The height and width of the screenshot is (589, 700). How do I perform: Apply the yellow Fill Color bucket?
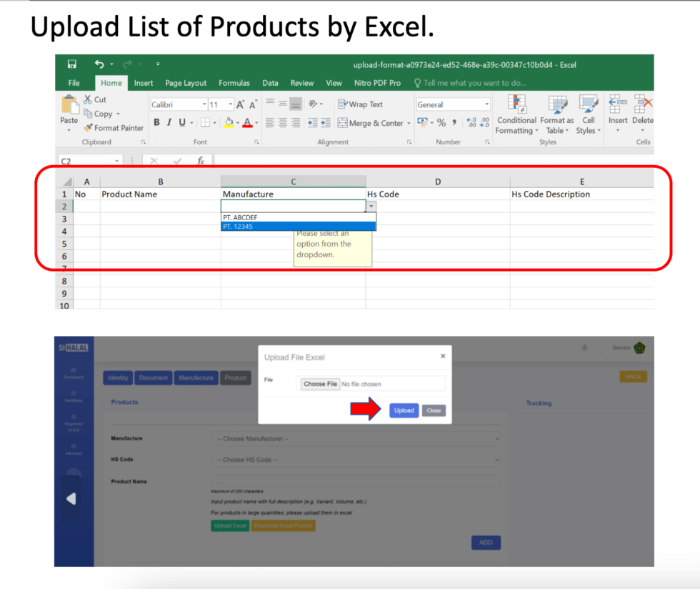[229, 122]
